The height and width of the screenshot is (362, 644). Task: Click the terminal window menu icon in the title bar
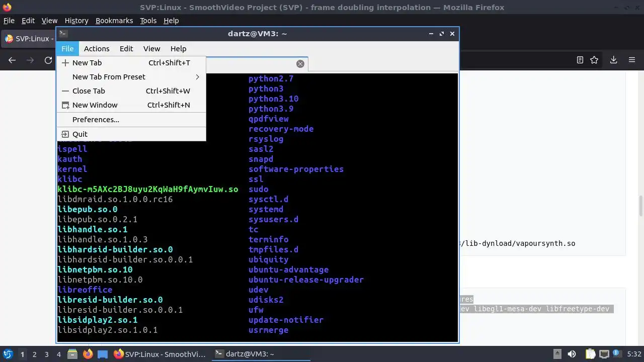[63, 34]
